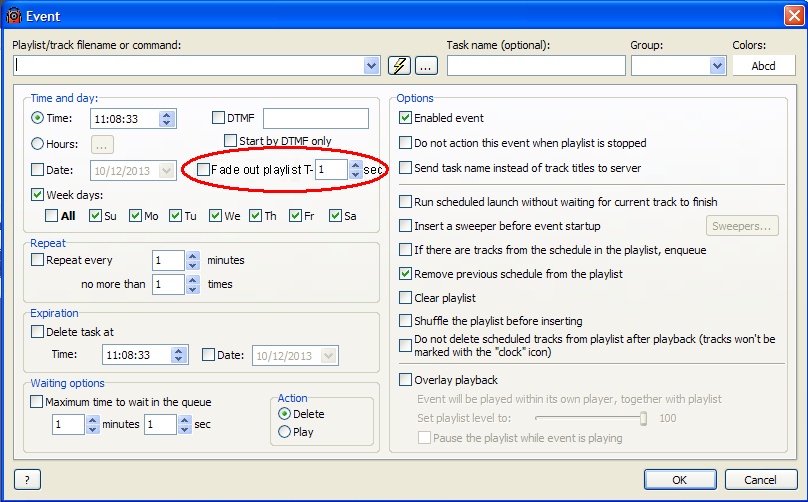Adjust the repeat minutes spinner
The width and height of the screenshot is (808, 502).
coord(193,260)
